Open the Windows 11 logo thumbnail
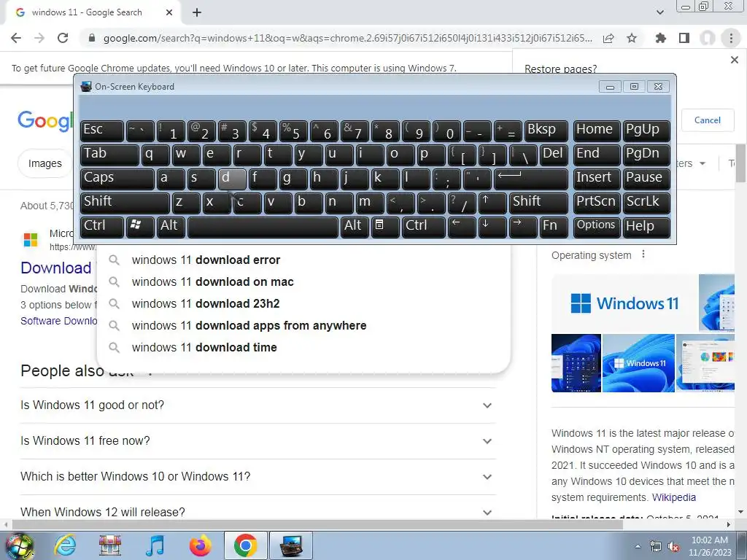 pyautogui.click(x=624, y=303)
